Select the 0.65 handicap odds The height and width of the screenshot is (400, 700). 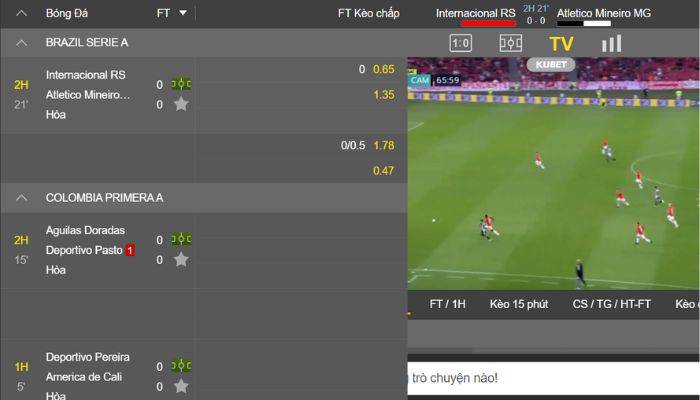click(x=384, y=69)
